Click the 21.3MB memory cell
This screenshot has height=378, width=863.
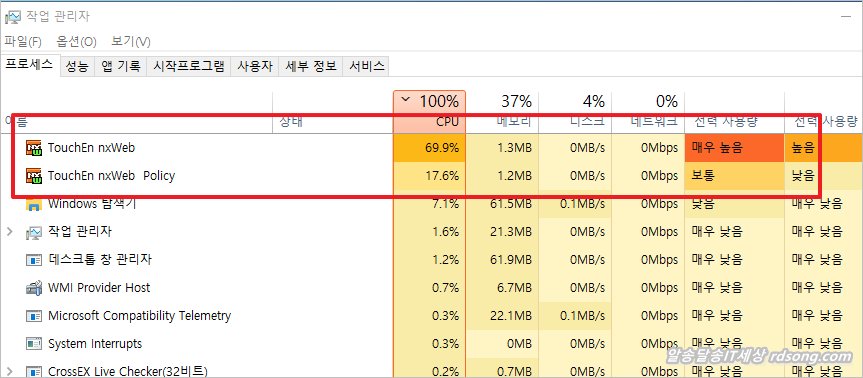[502, 232]
